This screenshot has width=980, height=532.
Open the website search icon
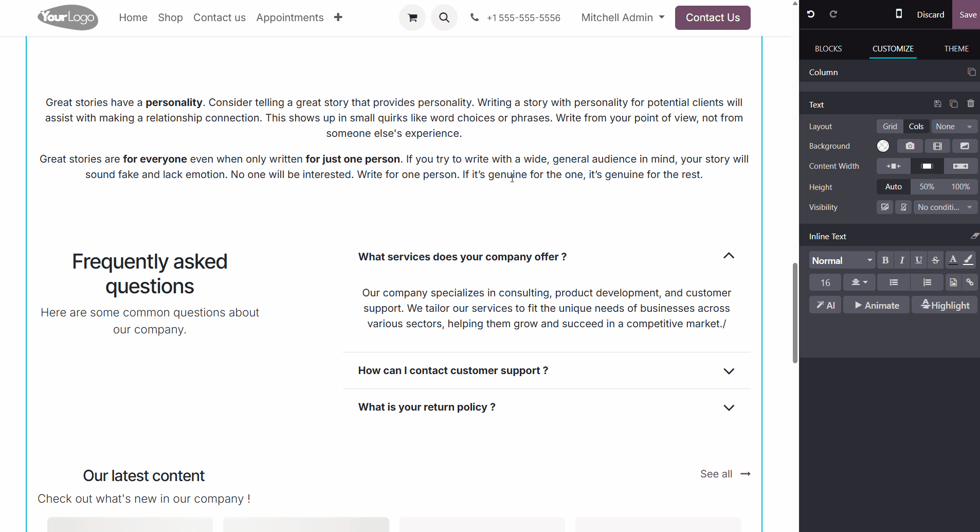click(444, 18)
